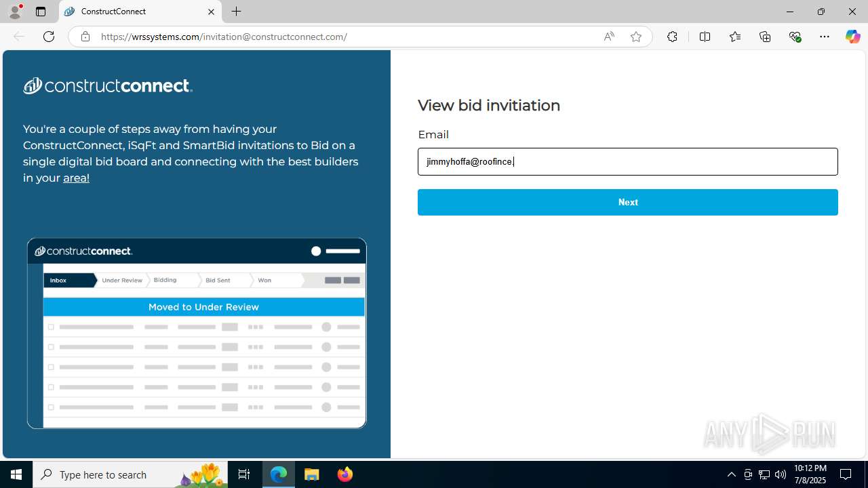The image size is (868, 488).
Task: Open Microsoft Edge from taskbar
Action: pyautogui.click(x=279, y=474)
